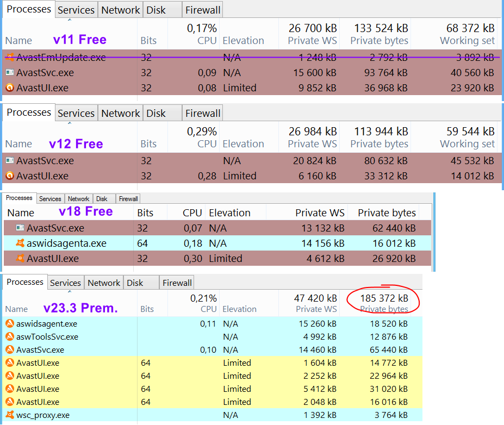Select the Processes tab in the v11 Free panel
Screen dimensions: 504x425
tap(29, 9)
